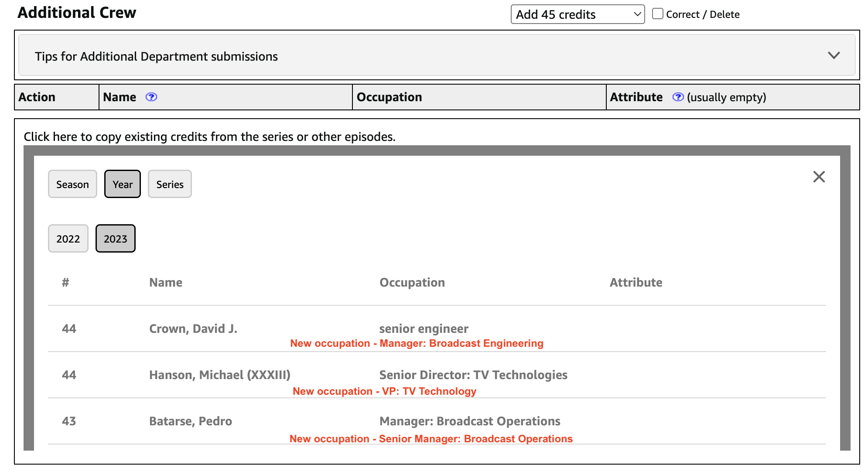868x472 pixels.
Task: Select the Hanson, Michael (XXXIII) credit row
Action: tap(219, 375)
